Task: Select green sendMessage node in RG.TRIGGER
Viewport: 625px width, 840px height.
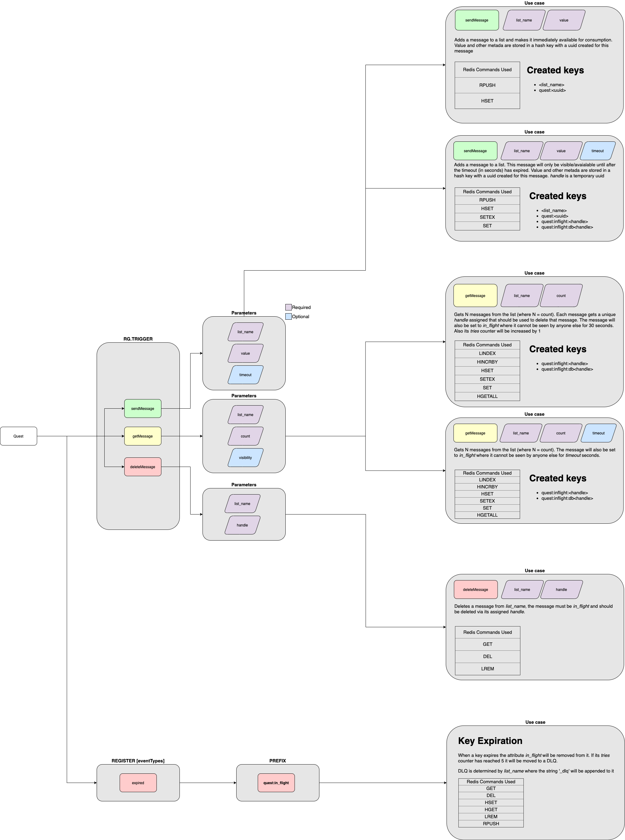Action: pyautogui.click(x=143, y=408)
